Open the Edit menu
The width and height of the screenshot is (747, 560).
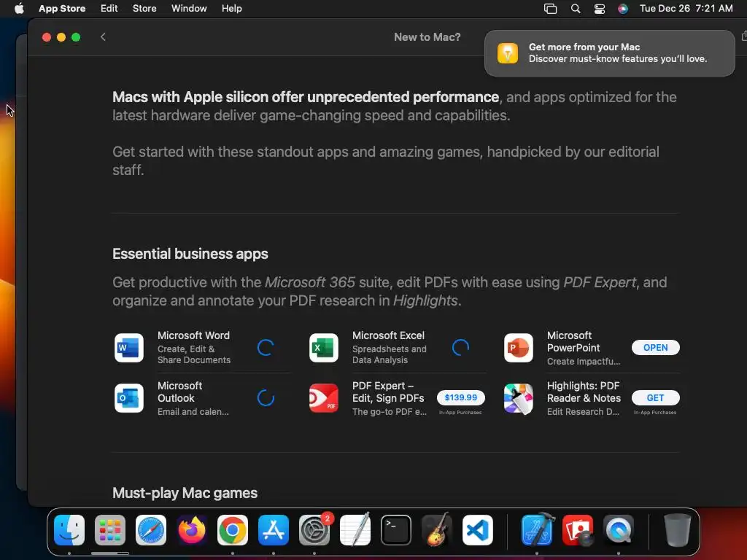[x=109, y=9]
